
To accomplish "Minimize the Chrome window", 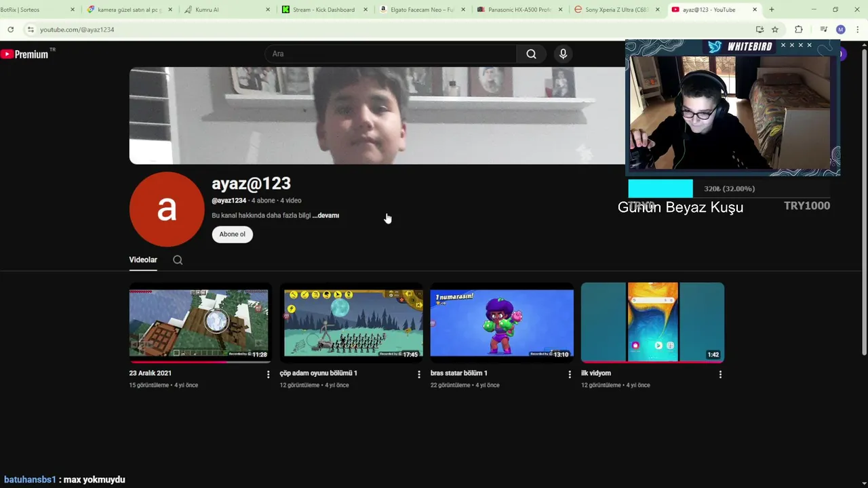I will (x=814, y=9).
